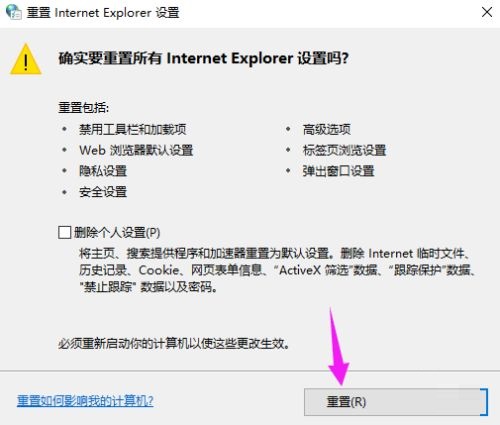Select the 隐私设置 list item
Screen dimensions: 500x425
(x=103, y=171)
